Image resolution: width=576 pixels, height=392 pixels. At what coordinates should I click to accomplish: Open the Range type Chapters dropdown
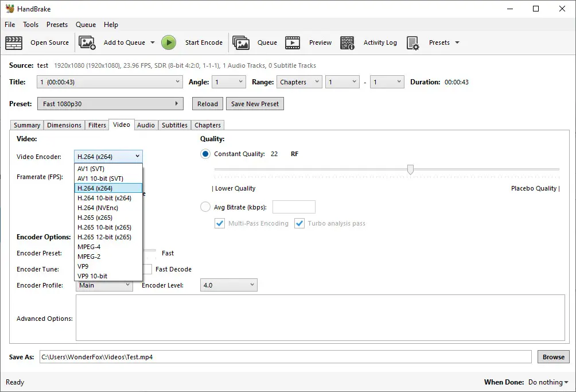(299, 82)
